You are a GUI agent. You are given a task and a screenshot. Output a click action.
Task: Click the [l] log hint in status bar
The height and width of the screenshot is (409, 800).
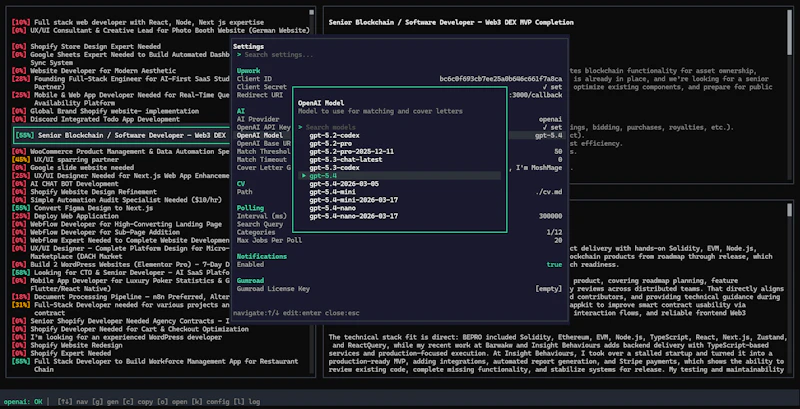247,402
